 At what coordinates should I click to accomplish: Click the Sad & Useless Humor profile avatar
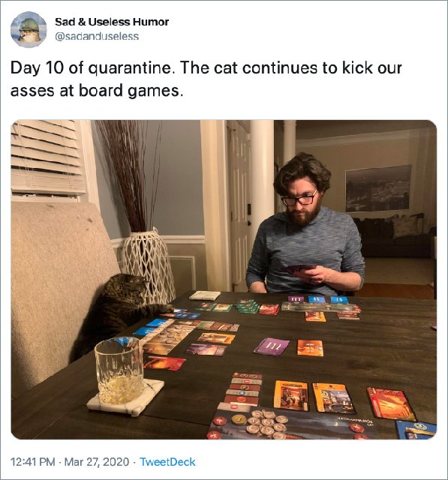(x=29, y=30)
